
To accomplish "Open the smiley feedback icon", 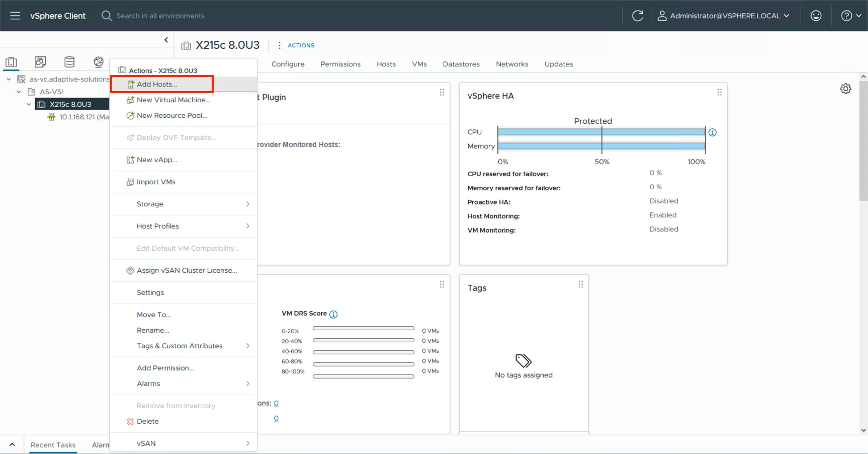I will click(x=816, y=16).
